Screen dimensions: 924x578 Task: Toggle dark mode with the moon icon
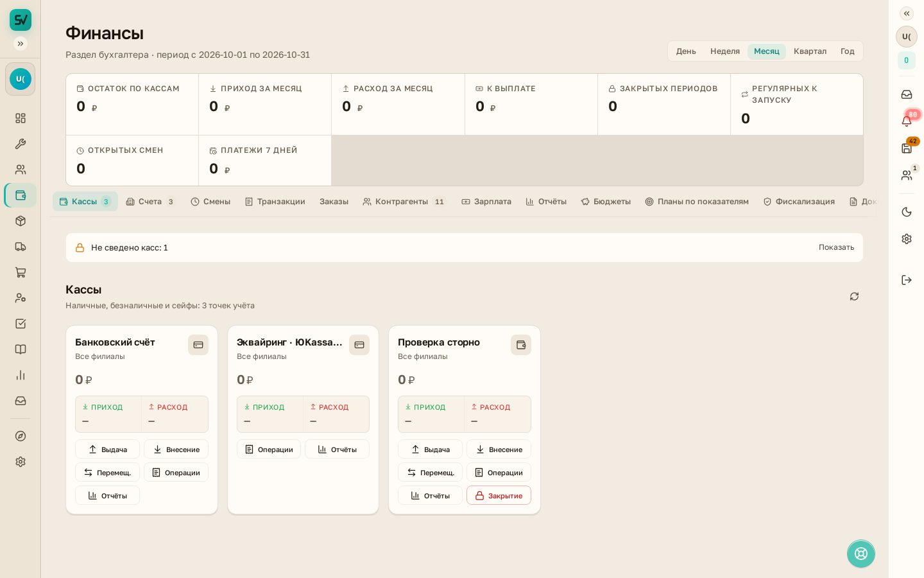pyautogui.click(x=907, y=212)
